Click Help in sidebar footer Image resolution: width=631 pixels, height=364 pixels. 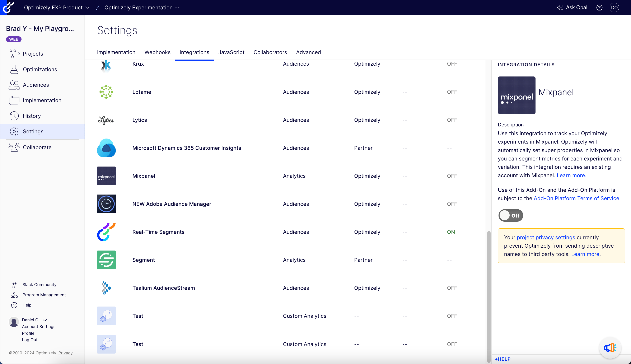click(27, 305)
